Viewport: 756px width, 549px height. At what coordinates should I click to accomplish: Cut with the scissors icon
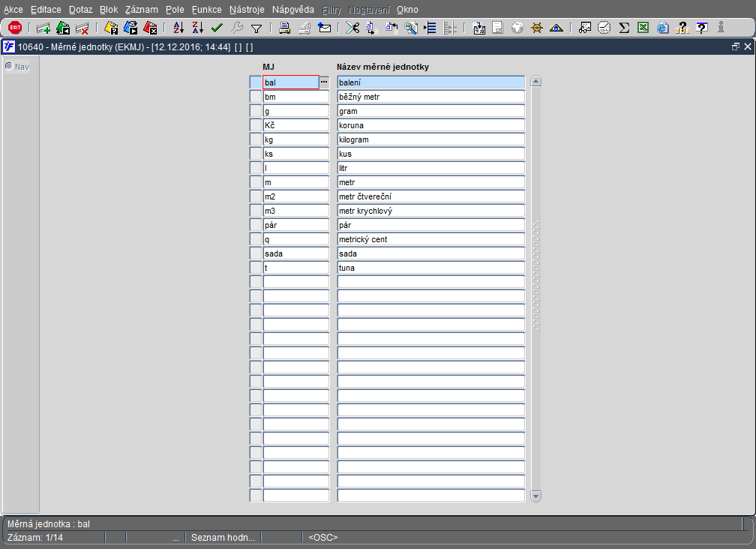352,28
